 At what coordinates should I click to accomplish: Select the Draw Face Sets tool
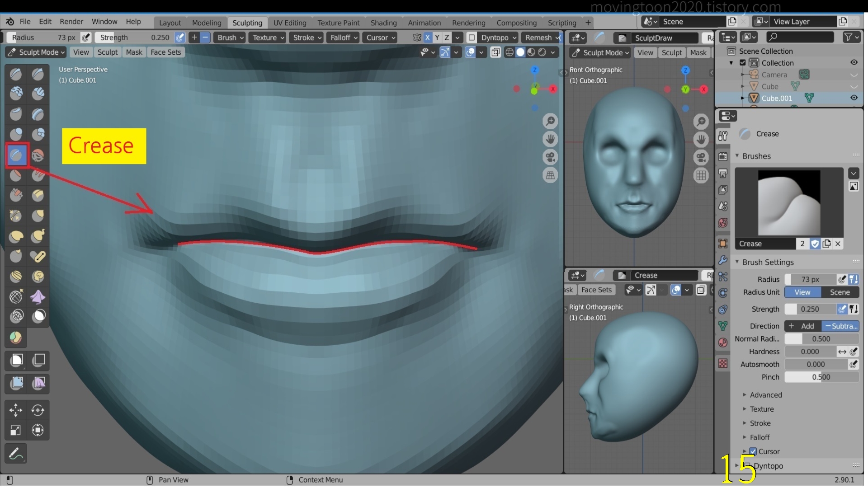pyautogui.click(x=16, y=338)
